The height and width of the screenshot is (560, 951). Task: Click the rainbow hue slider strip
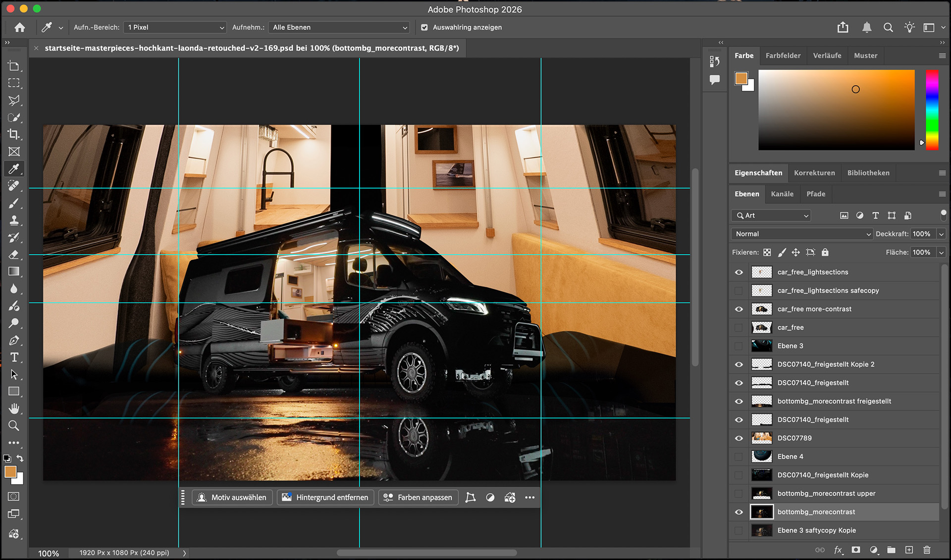tap(932, 110)
